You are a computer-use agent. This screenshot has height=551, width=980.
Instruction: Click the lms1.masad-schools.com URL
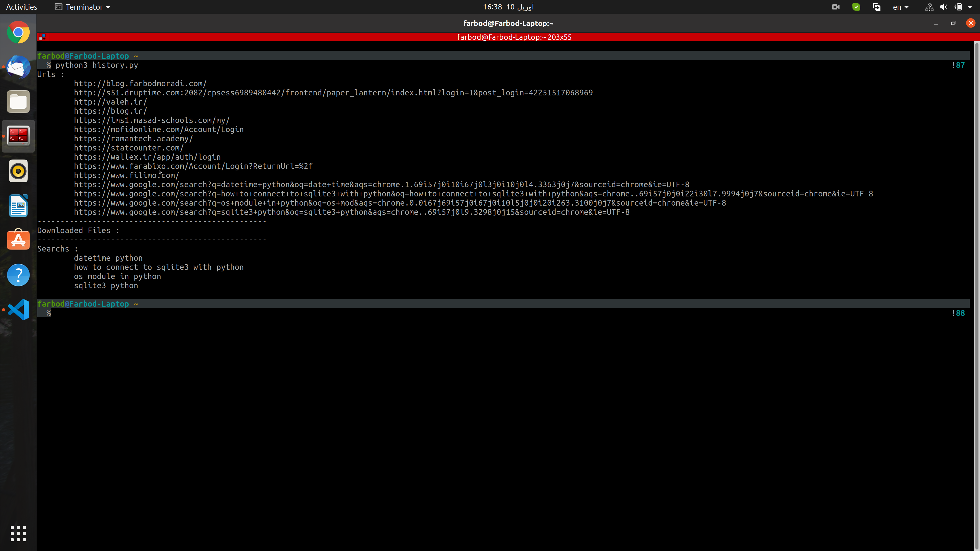152,120
